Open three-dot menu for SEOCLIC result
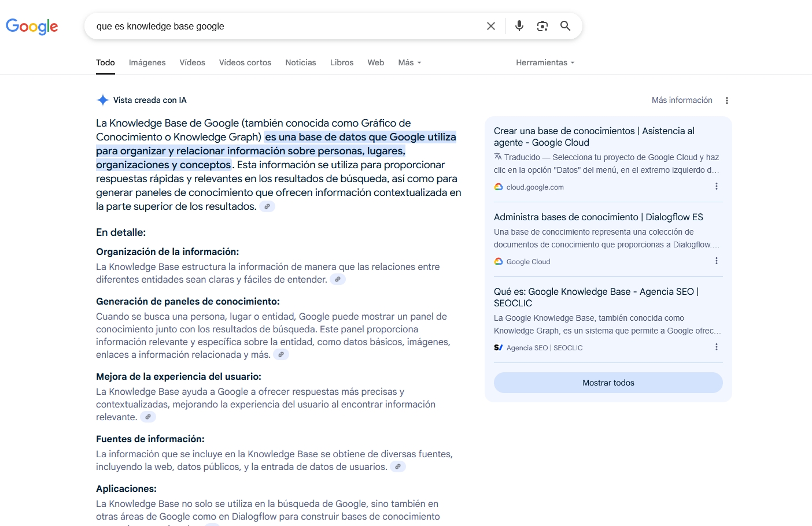 (x=717, y=347)
